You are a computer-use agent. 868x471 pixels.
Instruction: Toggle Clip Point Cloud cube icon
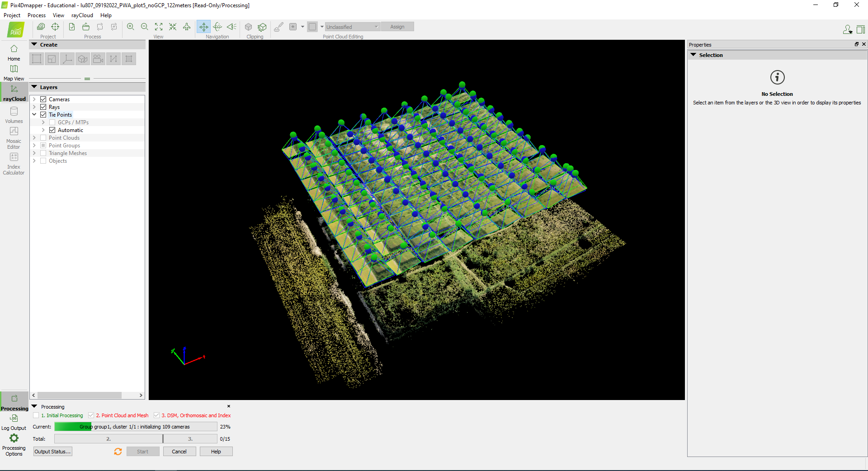pos(248,27)
